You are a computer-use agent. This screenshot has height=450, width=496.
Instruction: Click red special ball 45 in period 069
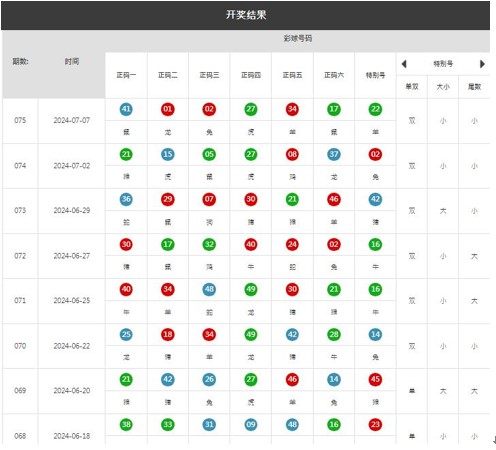point(375,379)
